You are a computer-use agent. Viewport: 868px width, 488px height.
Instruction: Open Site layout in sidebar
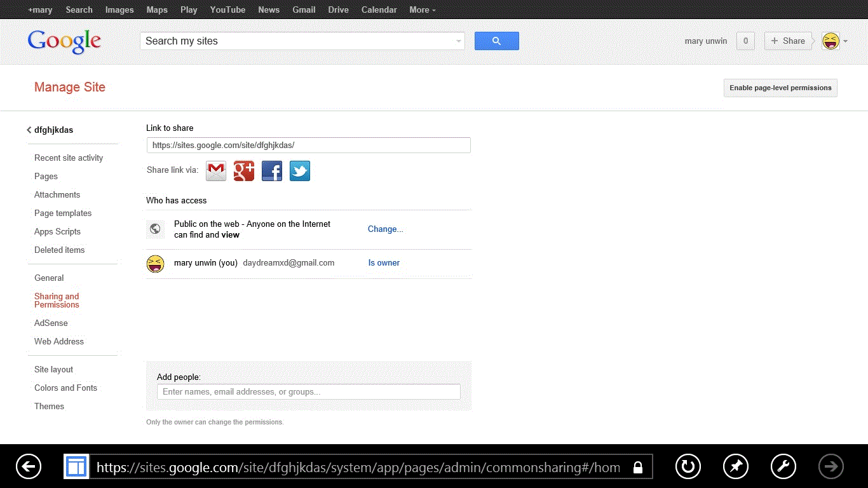tap(53, 369)
